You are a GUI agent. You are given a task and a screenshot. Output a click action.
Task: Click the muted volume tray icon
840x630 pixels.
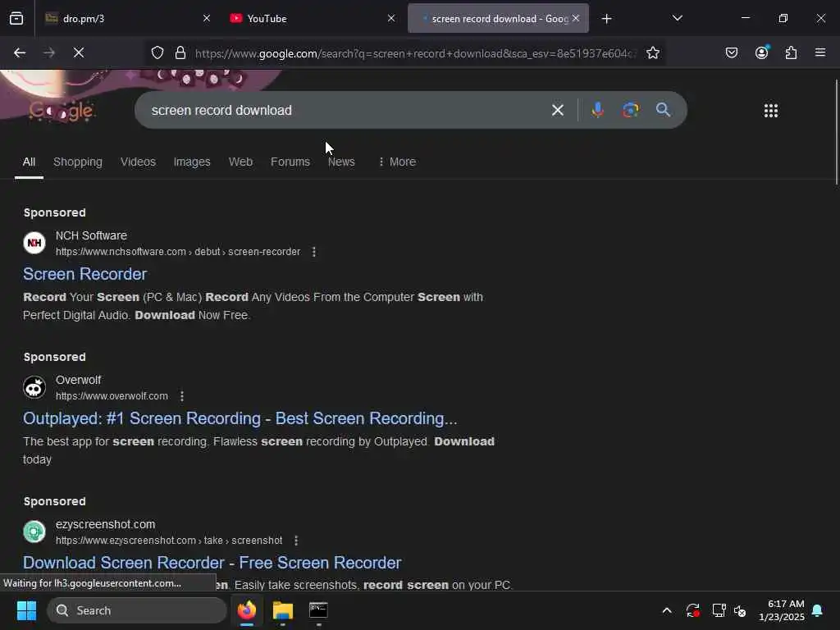click(740, 610)
